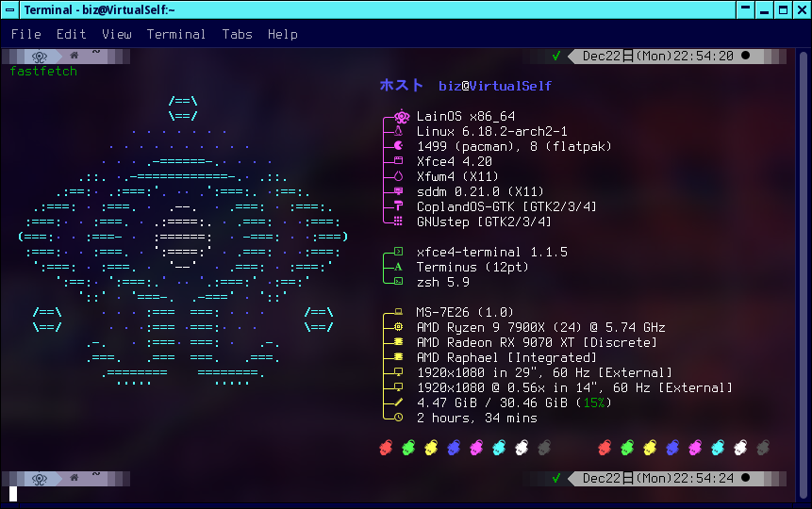This screenshot has height=509, width=812.
Task: Click the 'Linux 6.18.2-arch2-1' kernel text
Action: (x=492, y=132)
